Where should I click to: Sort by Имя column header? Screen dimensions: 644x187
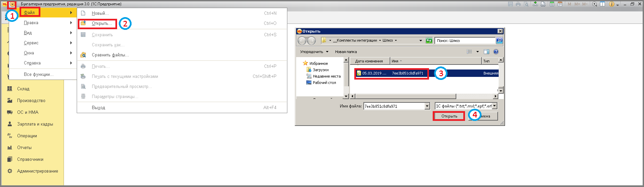pyautogui.click(x=436, y=61)
